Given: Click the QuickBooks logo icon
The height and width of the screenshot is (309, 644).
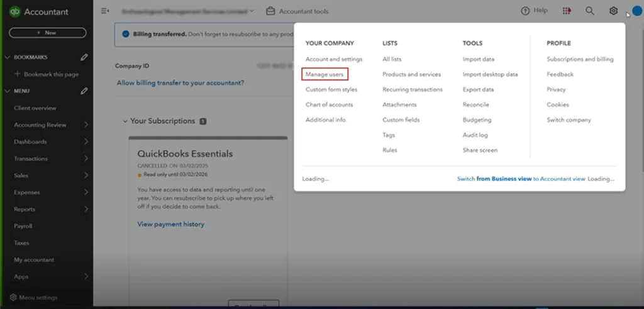Looking at the screenshot, I should pyautogui.click(x=14, y=12).
